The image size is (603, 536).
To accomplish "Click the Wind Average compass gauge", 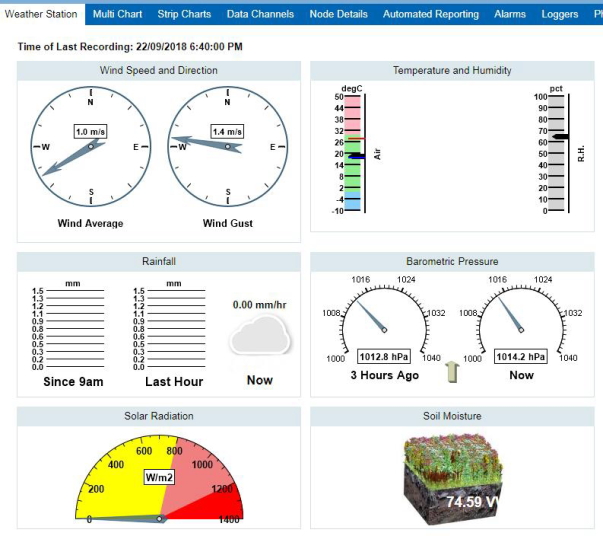I will [91, 146].
